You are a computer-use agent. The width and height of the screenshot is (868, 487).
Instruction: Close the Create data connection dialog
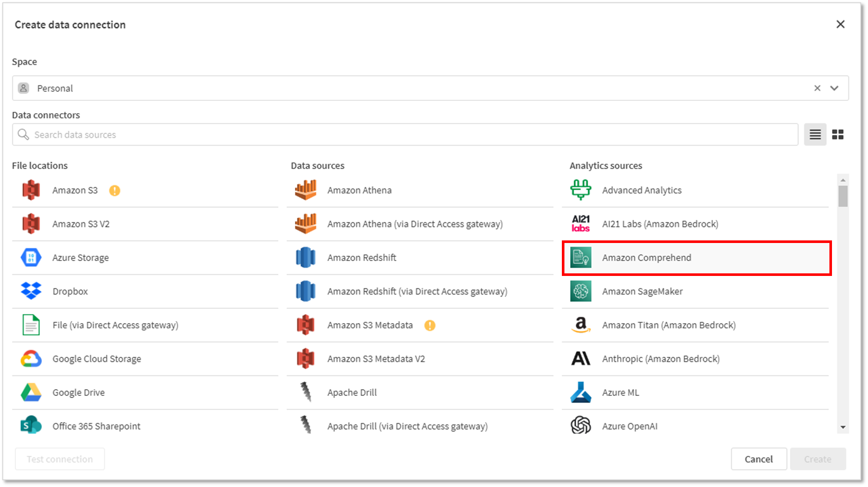[x=841, y=24]
